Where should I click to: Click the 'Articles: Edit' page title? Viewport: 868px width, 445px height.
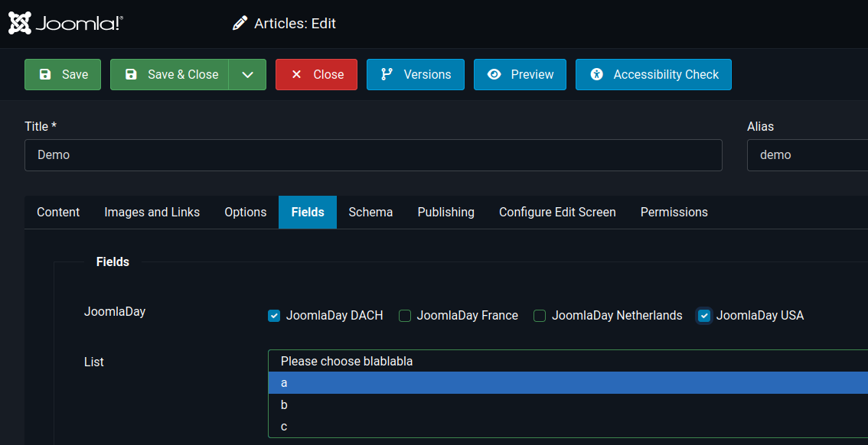click(x=295, y=24)
